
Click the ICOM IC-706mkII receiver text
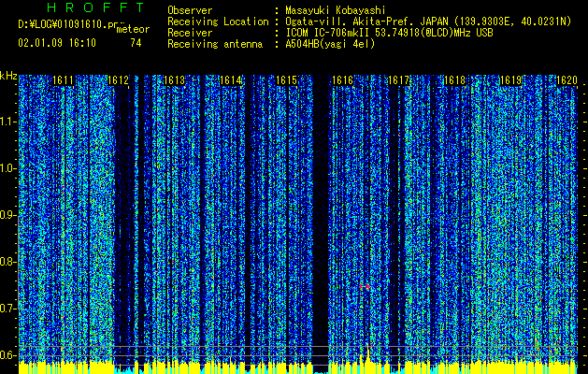pyautogui.click(x=389, y=33)
